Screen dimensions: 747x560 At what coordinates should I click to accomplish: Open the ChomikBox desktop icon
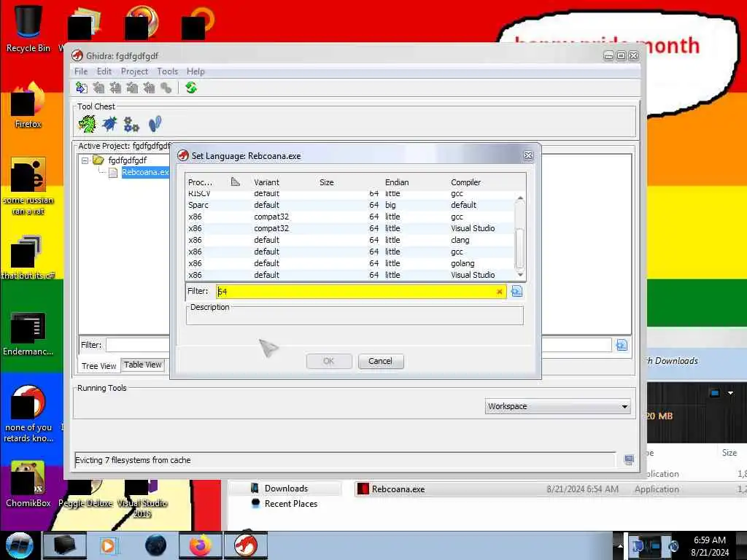28,484
